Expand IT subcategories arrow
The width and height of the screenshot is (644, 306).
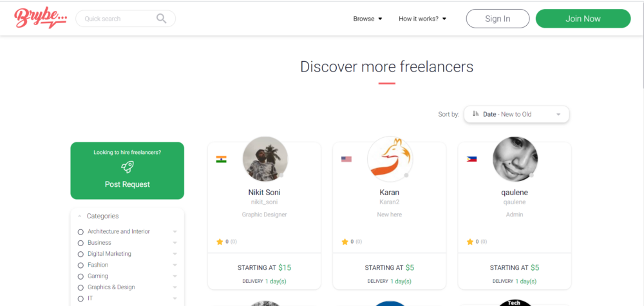(x=175, y=298)
